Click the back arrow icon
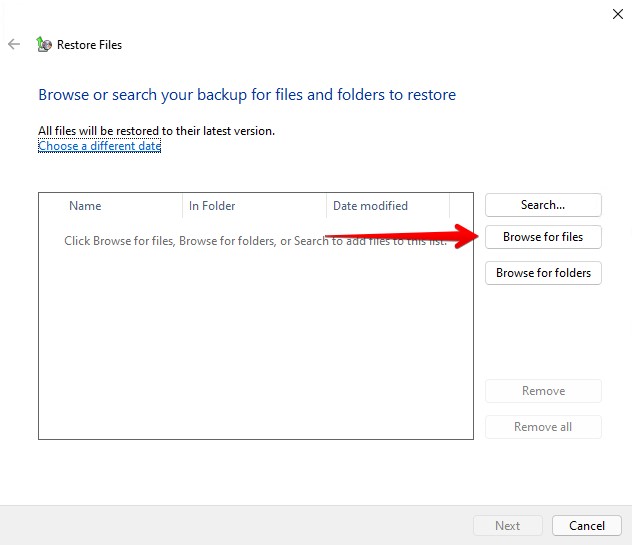The height and width of the screenshot is (545, 632). (14, 44)
